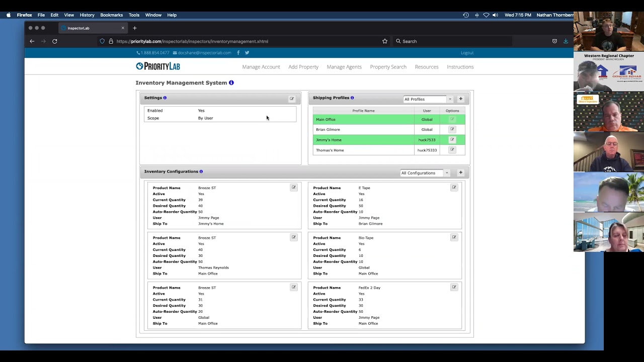Image resolution: width=644 pixels, height=362 pixels.
Task: Open the Apple menu
Action: point(9,15)
